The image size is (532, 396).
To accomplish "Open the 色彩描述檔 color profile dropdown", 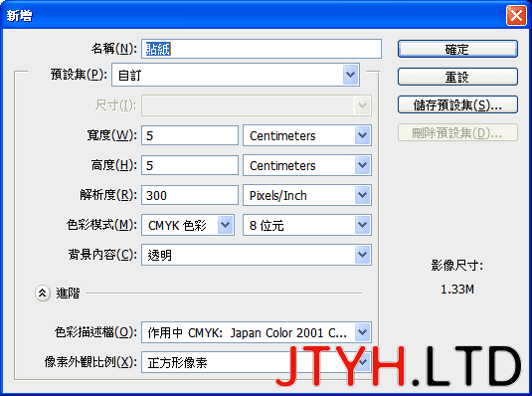I will click(x=257, y=332).
